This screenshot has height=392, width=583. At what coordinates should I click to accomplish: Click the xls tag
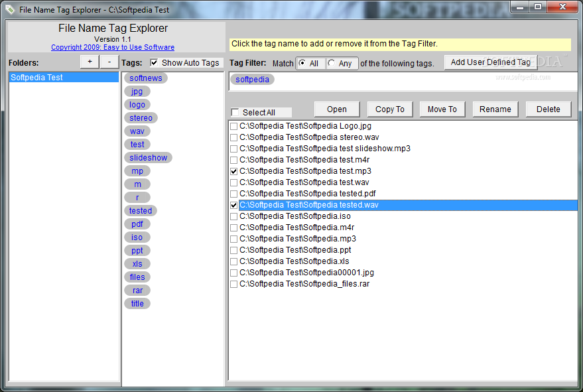(137, 264)
